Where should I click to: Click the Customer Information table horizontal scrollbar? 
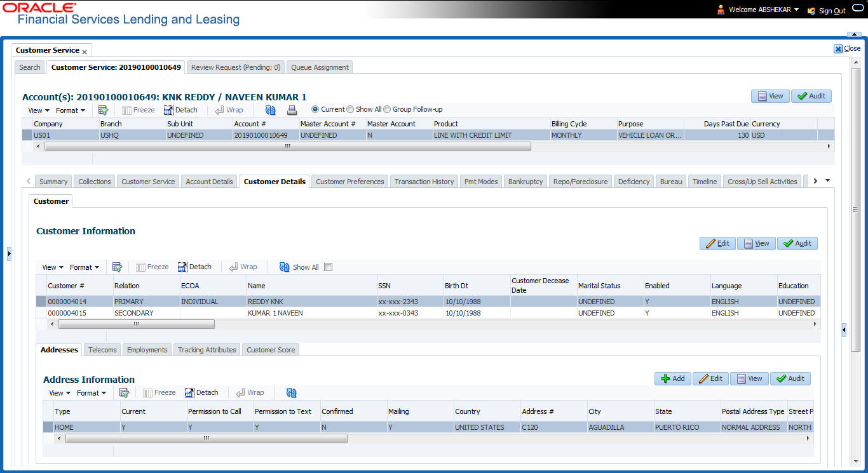pyautogui.click(x=137, y=324)
